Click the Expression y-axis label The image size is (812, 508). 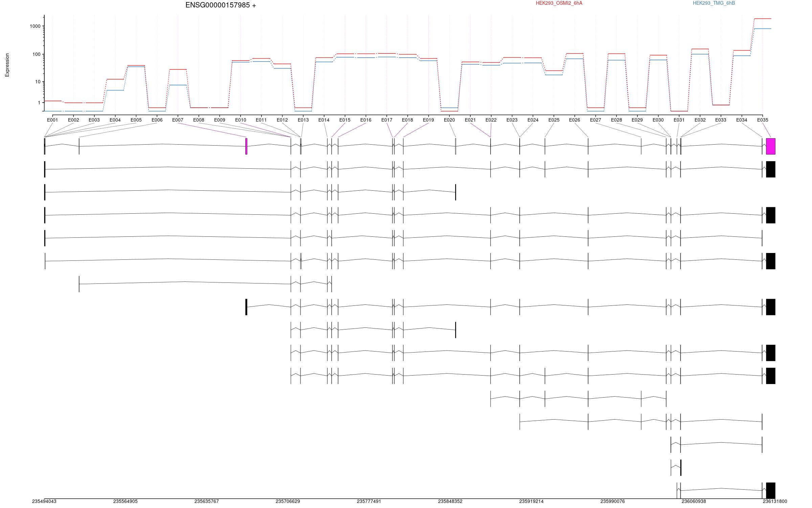coord(7,65)
